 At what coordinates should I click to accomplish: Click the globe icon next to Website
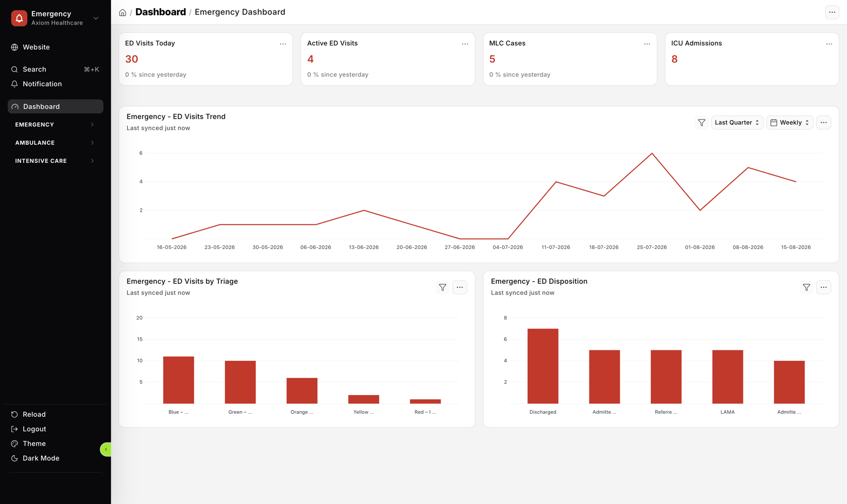click(x=15, y=47)
